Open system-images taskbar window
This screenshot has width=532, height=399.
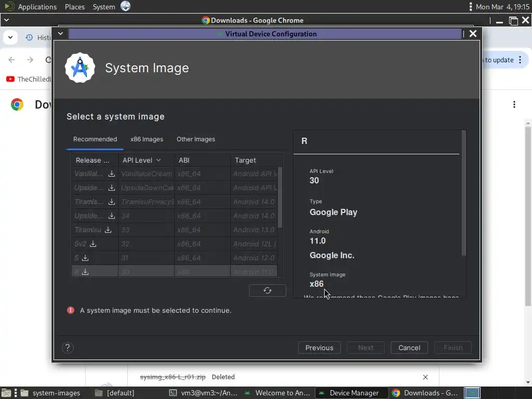tap(51, 393)
